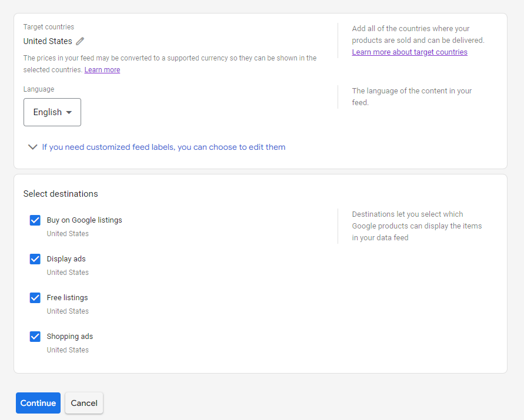Open the Learn more link about currency conversion
The width and height of the screenshot is (524, 420).
[102, 70]
